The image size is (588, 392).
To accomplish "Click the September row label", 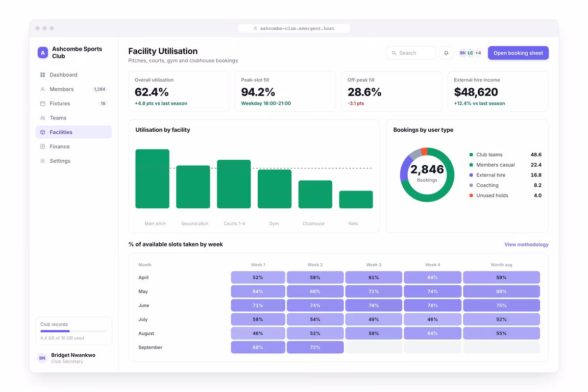I will [151, 347].
